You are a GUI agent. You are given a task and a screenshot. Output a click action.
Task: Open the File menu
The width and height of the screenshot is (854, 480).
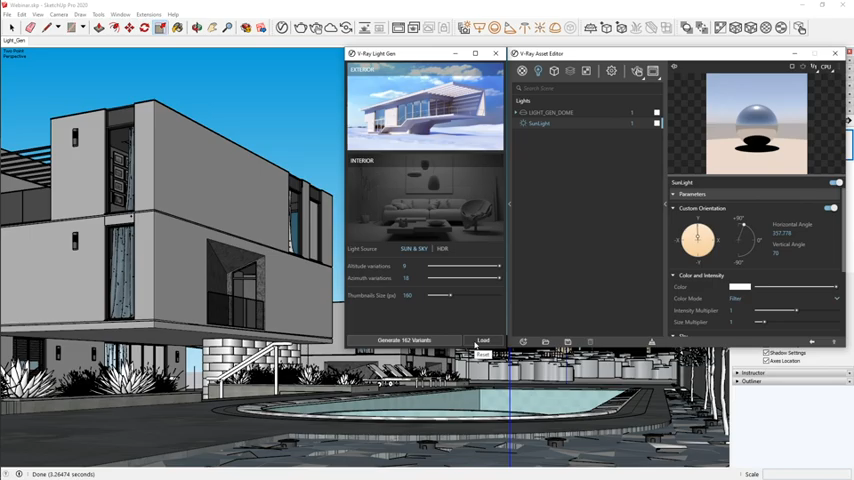[x=7, y=15]
